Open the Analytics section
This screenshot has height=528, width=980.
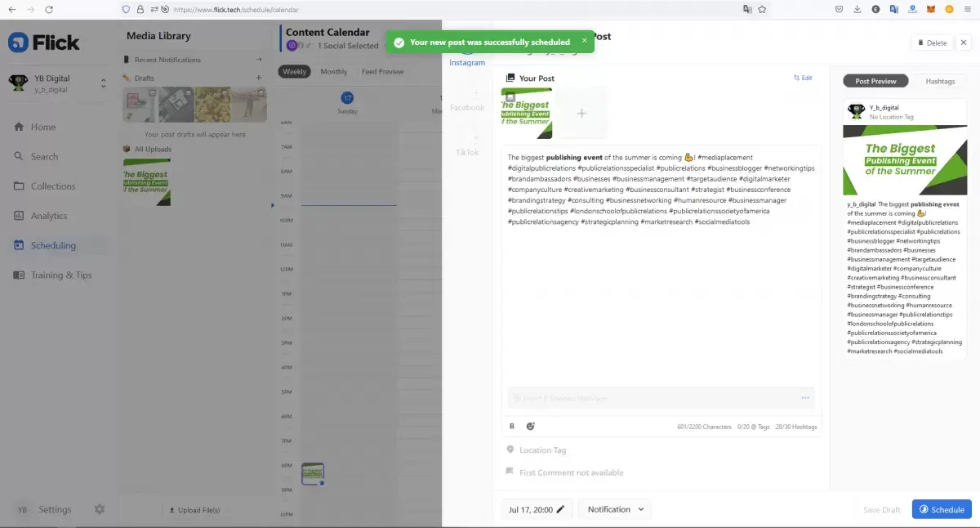click(49, 216)
